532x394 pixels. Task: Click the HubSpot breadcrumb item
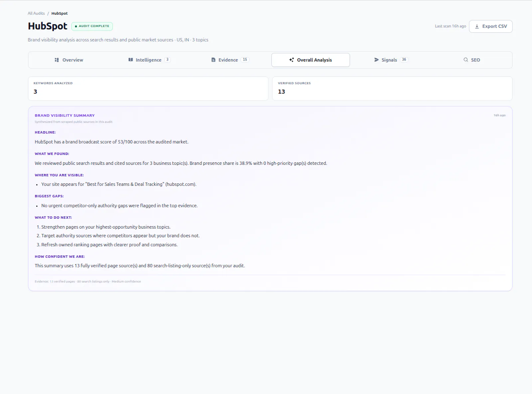60,13
